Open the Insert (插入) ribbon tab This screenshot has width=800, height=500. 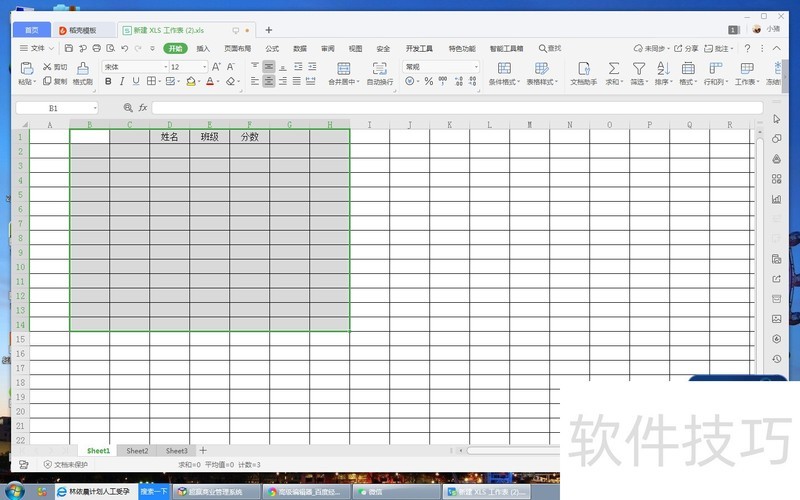203,48
